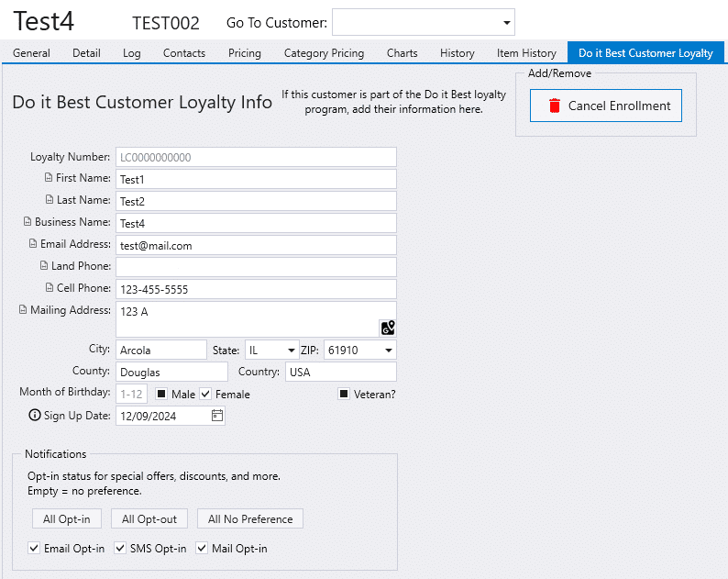Expand the State dropdown
728x579 pixels.
pyautogui.click(x=291, y=351)
